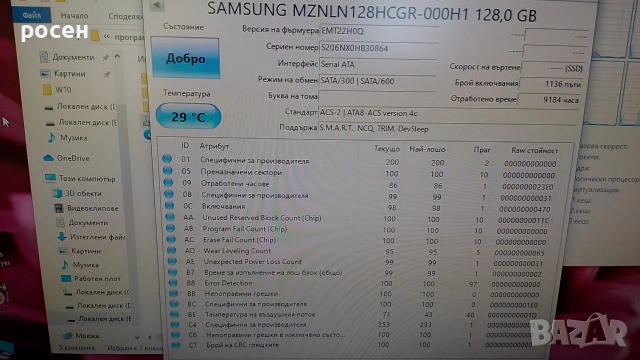Click status circle for Wear Leveling Count
640x360 pixels.
(171, 250)
